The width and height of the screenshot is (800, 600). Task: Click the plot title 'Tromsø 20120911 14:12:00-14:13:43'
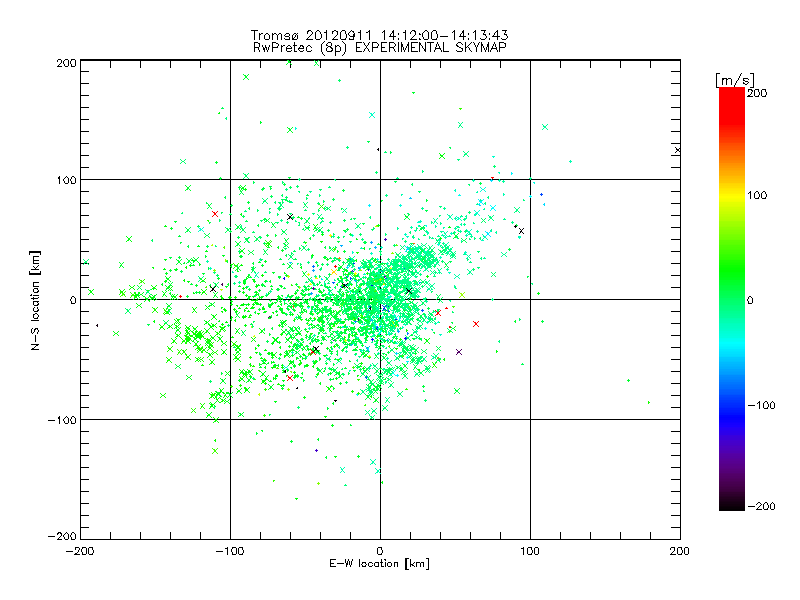click(x=379, y=35)
